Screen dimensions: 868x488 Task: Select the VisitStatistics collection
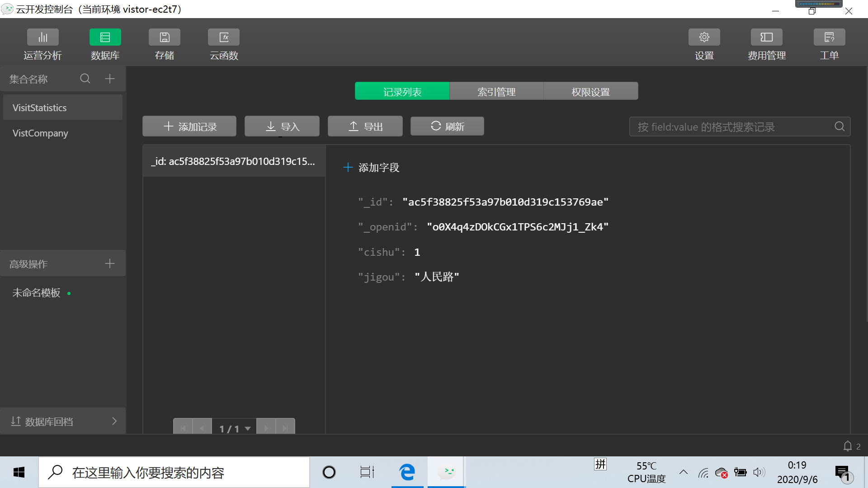click(63, 108)
